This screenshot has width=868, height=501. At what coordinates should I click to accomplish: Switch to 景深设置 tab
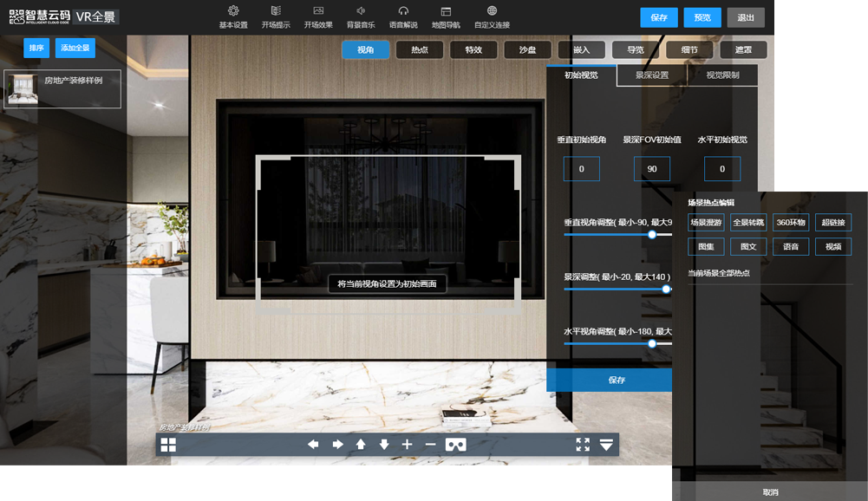pyautogui.click(x=651, y=75)
